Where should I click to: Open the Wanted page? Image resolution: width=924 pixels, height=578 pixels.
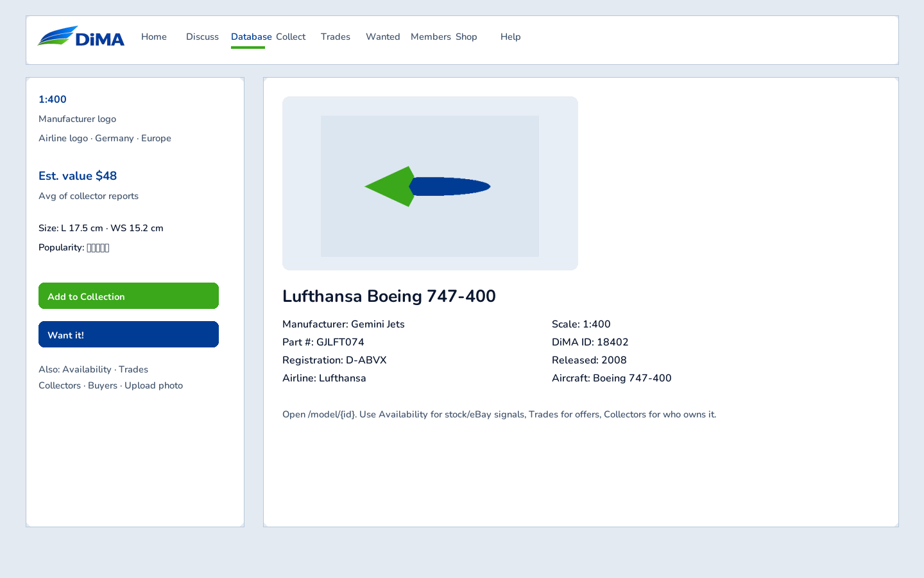click(x=383, y=37)
